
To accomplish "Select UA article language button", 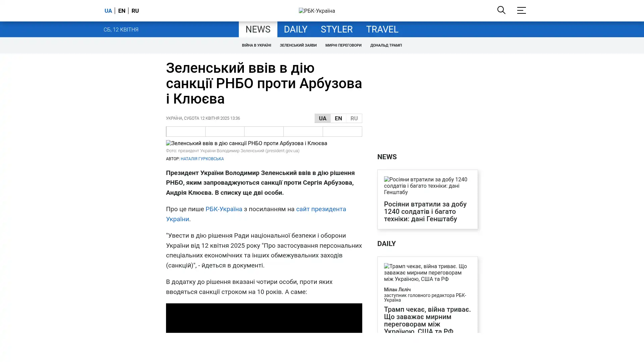I will [x=322, y=118].
